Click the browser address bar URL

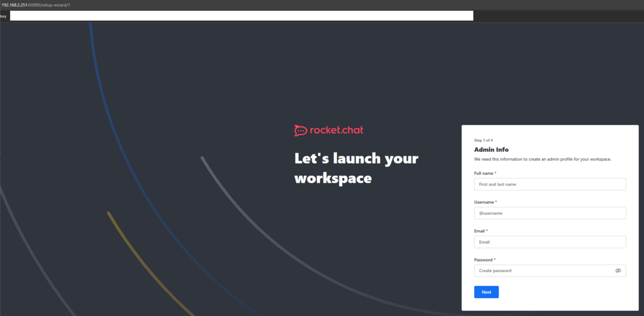(x=35, y=5)
